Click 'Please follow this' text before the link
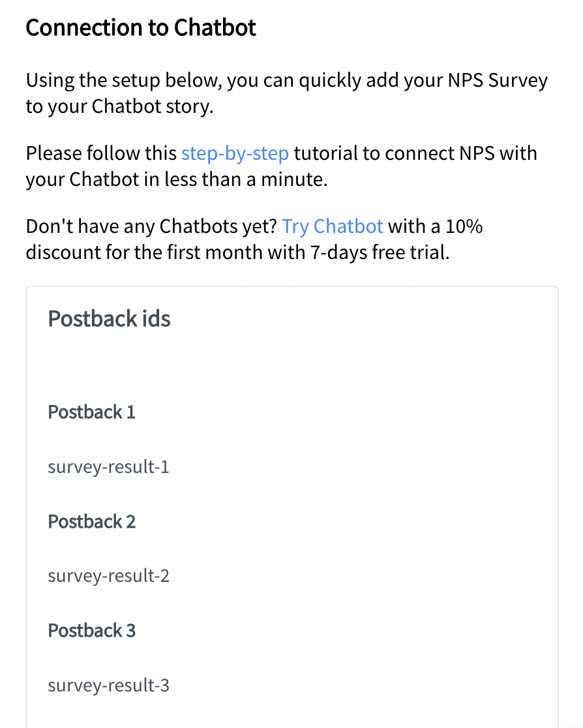 pyautogui.click(x=101, y=154)
